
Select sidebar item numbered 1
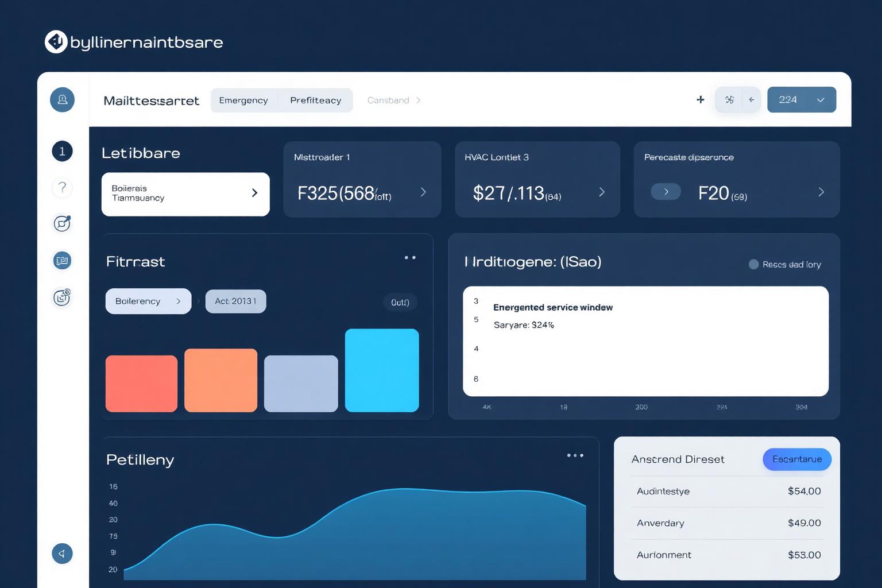(62, 152)
